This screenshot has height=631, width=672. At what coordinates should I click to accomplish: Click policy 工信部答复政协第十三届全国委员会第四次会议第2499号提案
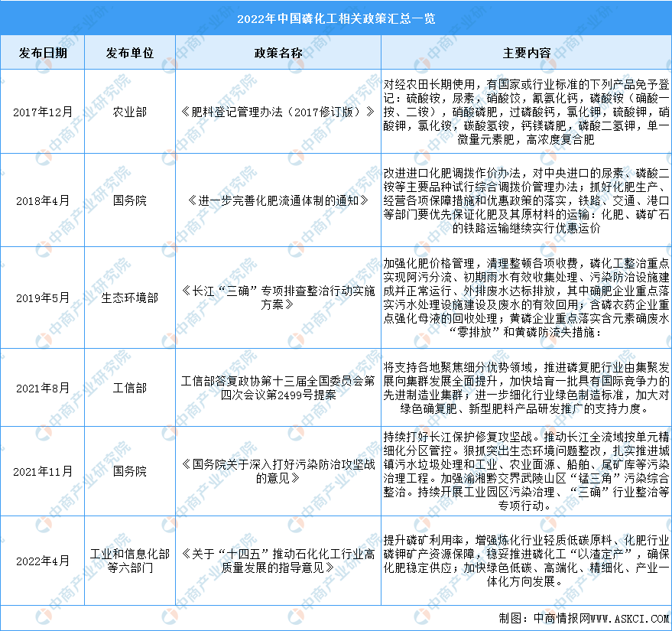click(278, 388)
